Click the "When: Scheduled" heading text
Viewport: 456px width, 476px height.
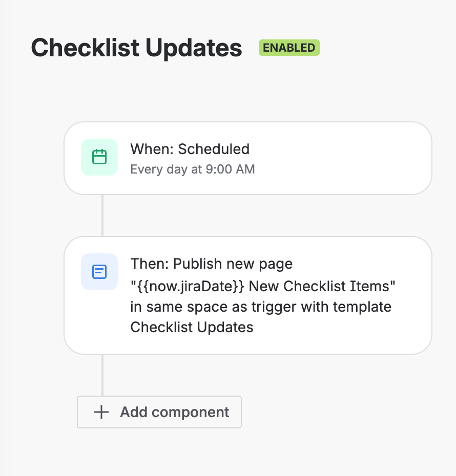pos(190,149)
